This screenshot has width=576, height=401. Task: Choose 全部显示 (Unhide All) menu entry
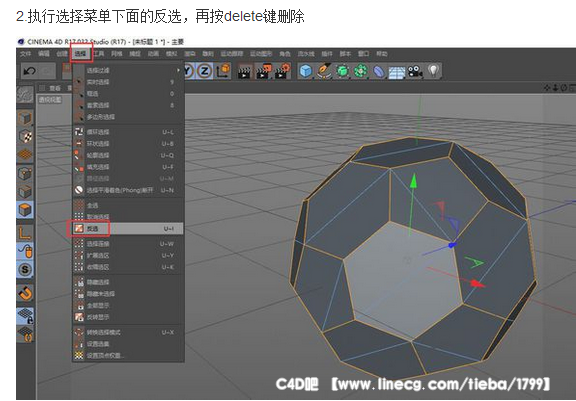click(x=128, y=306)
